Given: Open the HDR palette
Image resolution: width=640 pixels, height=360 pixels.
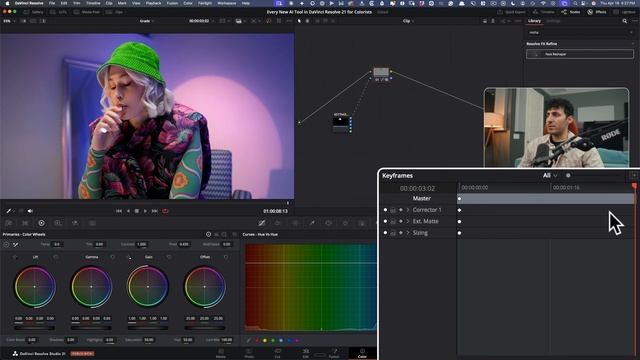Looking at the screenshot, I should coord(58,223).
